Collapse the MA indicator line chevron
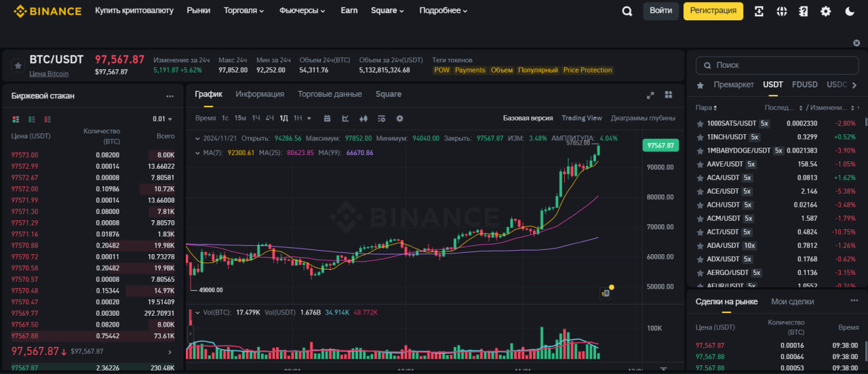 197,152
